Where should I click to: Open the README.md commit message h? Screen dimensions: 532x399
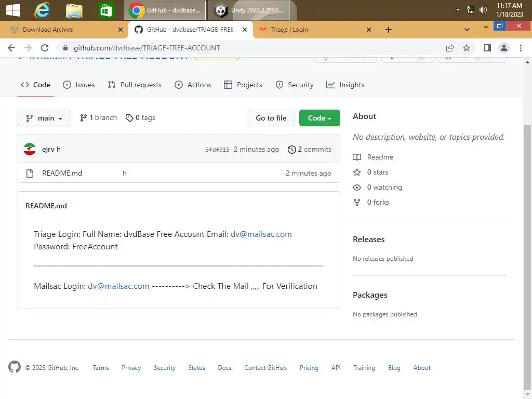click(125, 173)
